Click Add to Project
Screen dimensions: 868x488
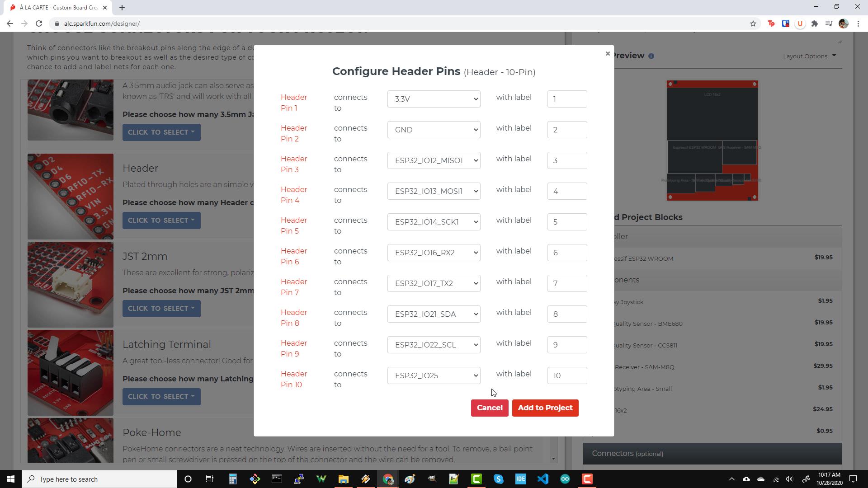click(545, 408)
